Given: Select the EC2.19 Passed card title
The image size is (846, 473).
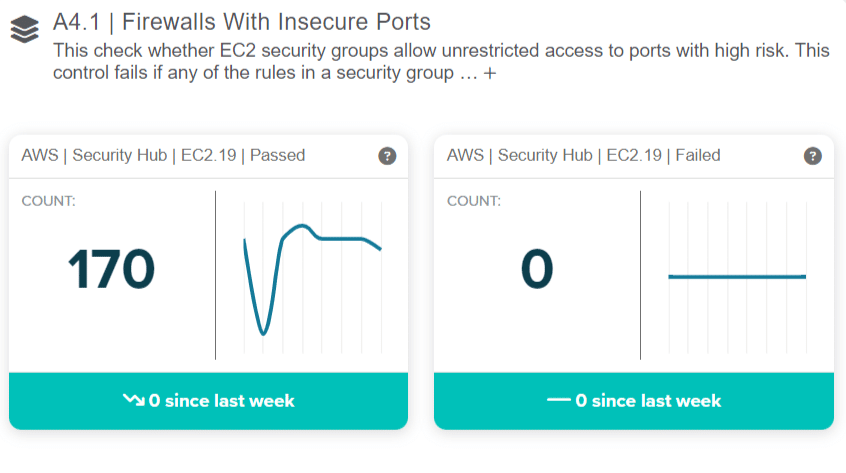Looking at the screenshot, I should 163,155.
